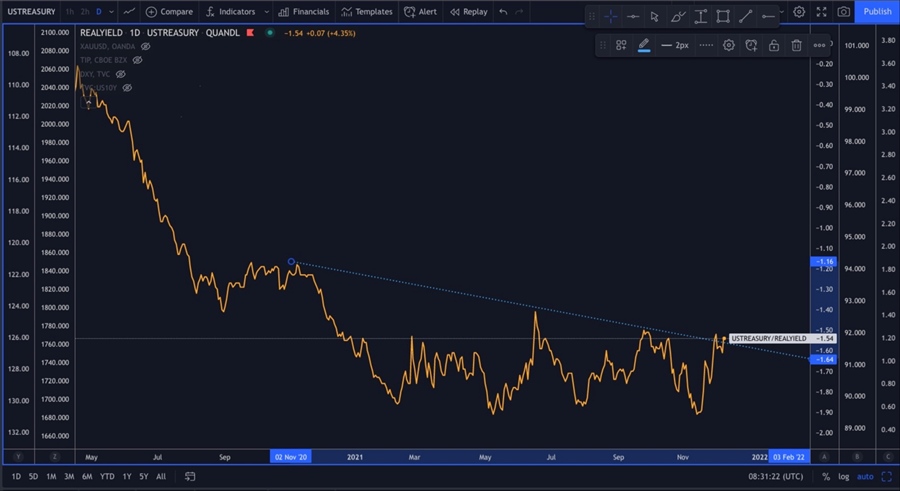Image resolution: width=900 pixels, height=491 pixels.
Task: Enter fullscreen mode
Action: (x=821, y=12)
